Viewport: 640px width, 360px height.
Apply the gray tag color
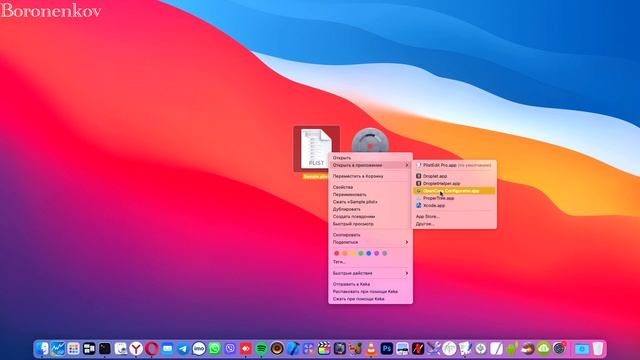(384, 253)
